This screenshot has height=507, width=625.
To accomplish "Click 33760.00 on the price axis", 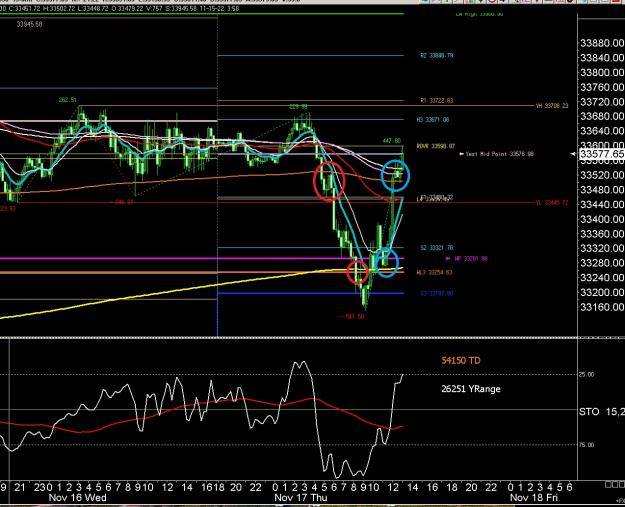I will click(x=602, y=87).
